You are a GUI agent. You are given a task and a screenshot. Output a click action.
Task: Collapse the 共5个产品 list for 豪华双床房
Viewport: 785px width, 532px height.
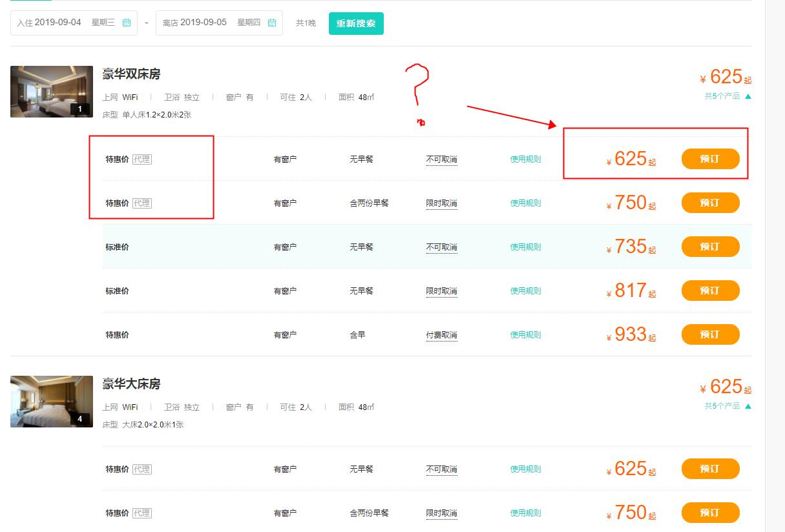click(728, 97)
